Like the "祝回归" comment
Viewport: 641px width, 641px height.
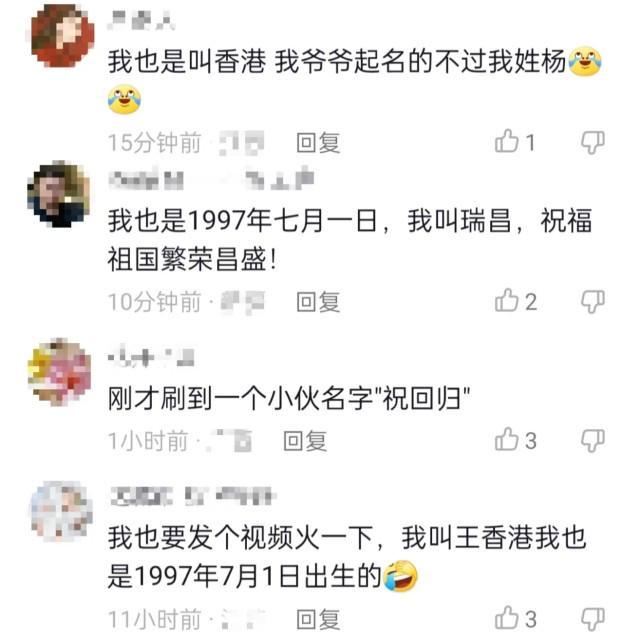point(507,440)
